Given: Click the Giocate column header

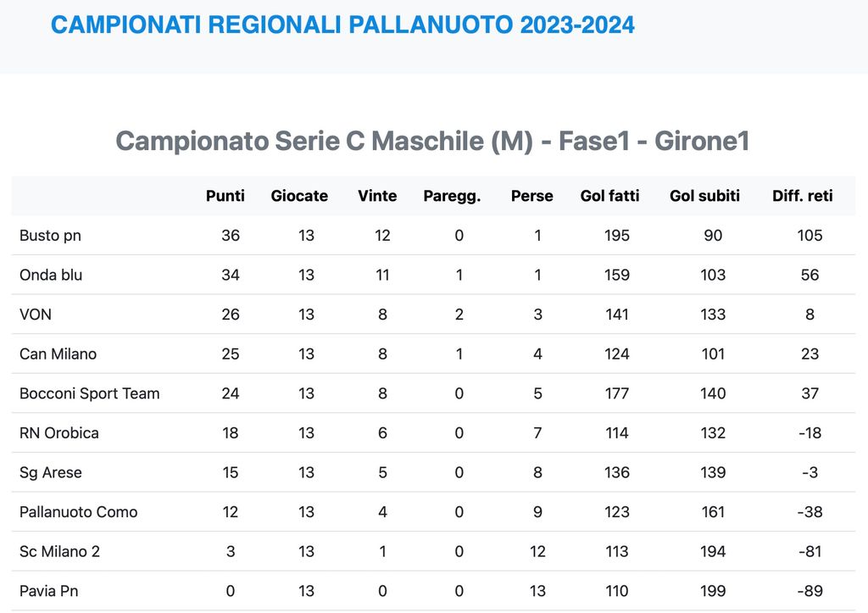Looking at the screenshot, I should click(299, 196).
